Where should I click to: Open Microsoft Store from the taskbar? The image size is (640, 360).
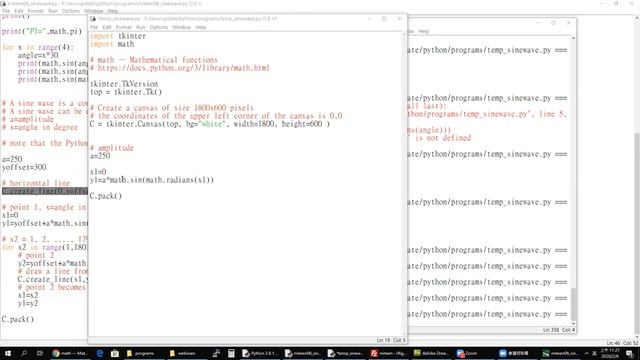pyautogui.click(x=115, y=353)
